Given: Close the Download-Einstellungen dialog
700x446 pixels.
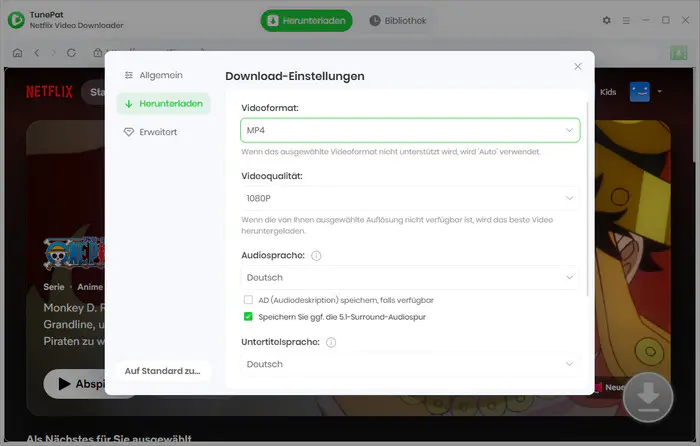Looking at the screenshot, I should pos(578,66).
